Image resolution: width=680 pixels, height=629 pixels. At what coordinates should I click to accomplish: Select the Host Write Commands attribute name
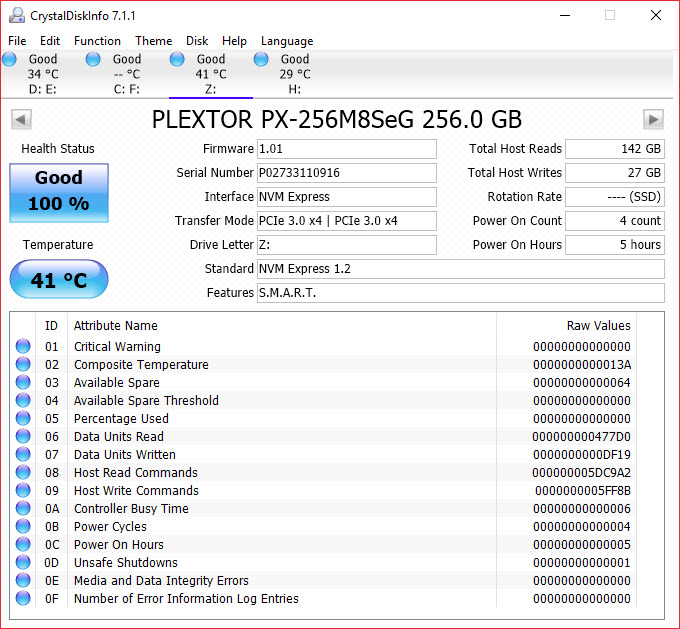click(136, 490)
